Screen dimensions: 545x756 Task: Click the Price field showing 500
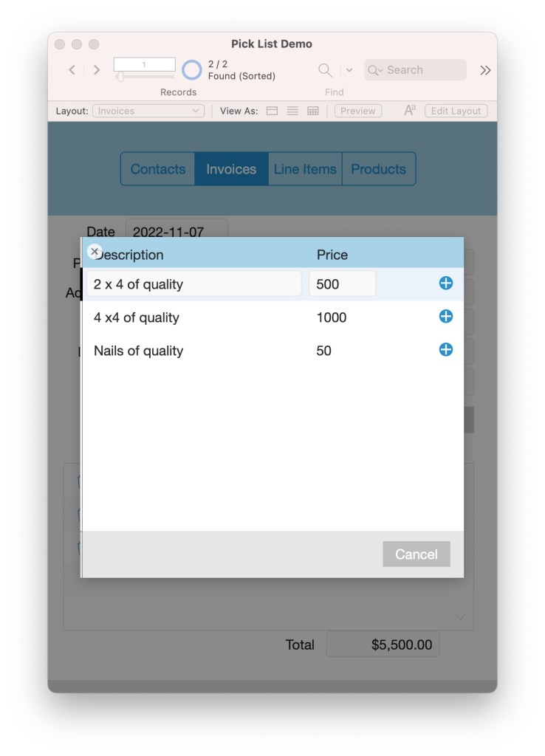pyautogui.click(x=342, y=284)
